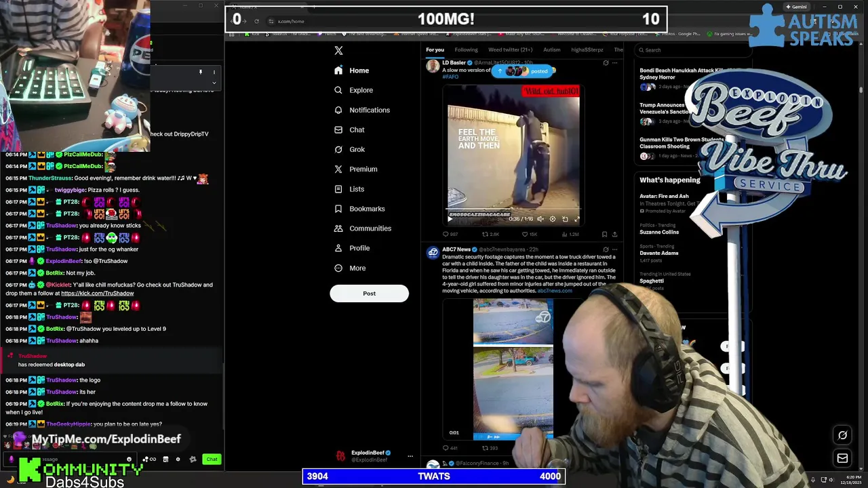Like the LD Basler post with 15K likes

[x=524, y=235]
